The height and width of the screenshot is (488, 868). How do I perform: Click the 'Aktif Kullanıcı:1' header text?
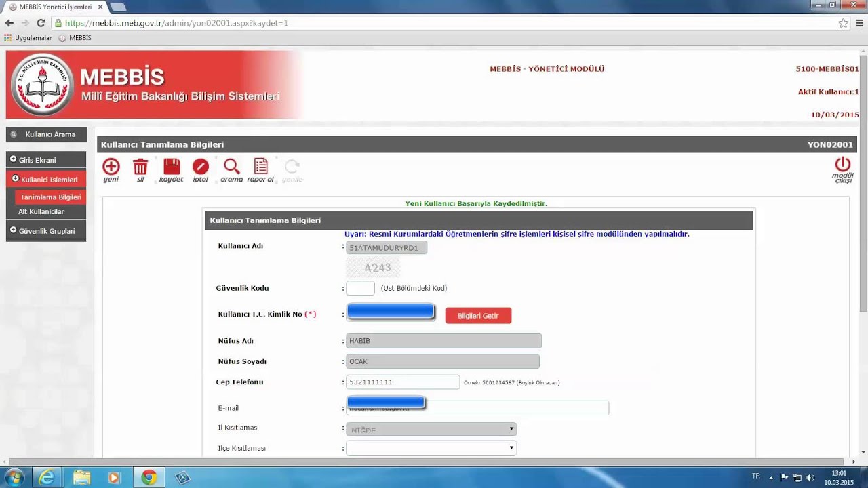(x=828, y=91)
